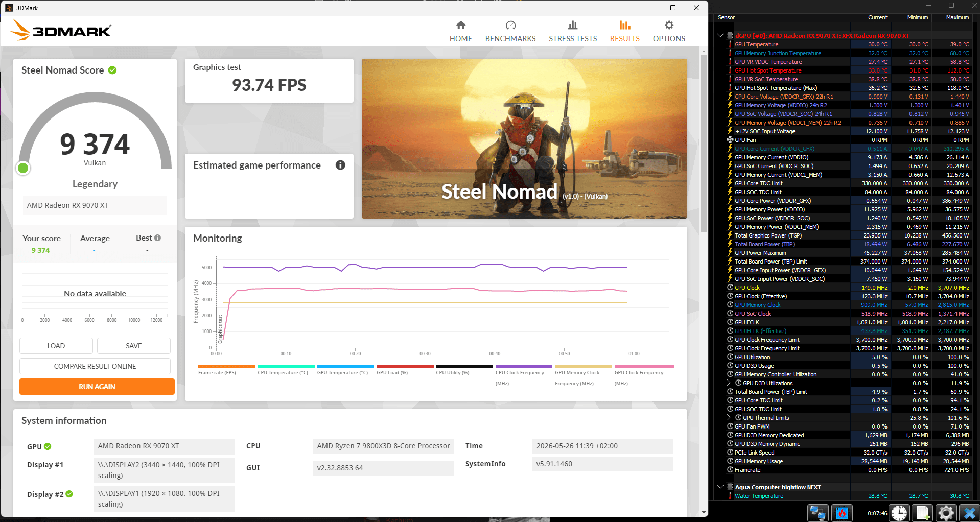Toggle the cyan CPU Temperature legend
This screenshot has height=522, width=980.
(286, 370)
